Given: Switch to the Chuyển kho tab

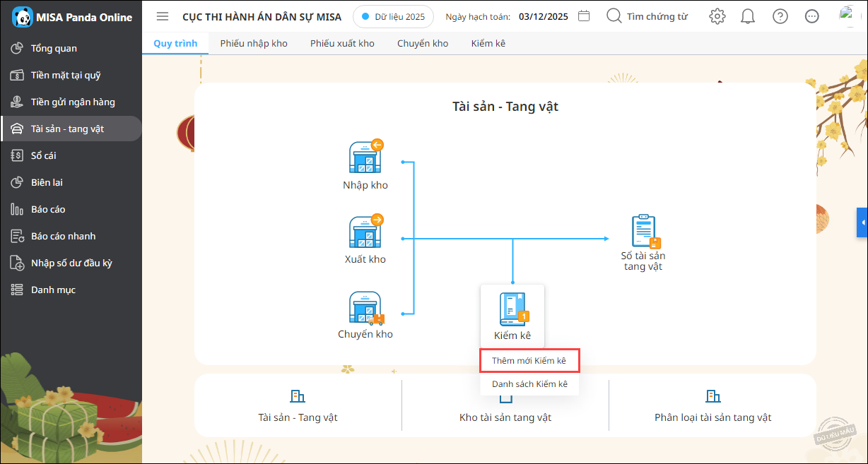Looking at the screenshot, I should tap(423, 43).
